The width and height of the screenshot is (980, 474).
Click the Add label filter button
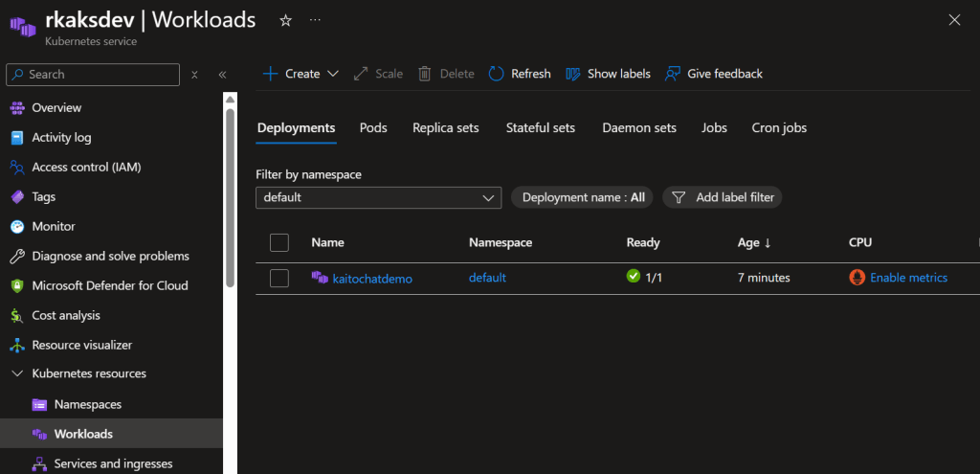click(x=724, y=197)
